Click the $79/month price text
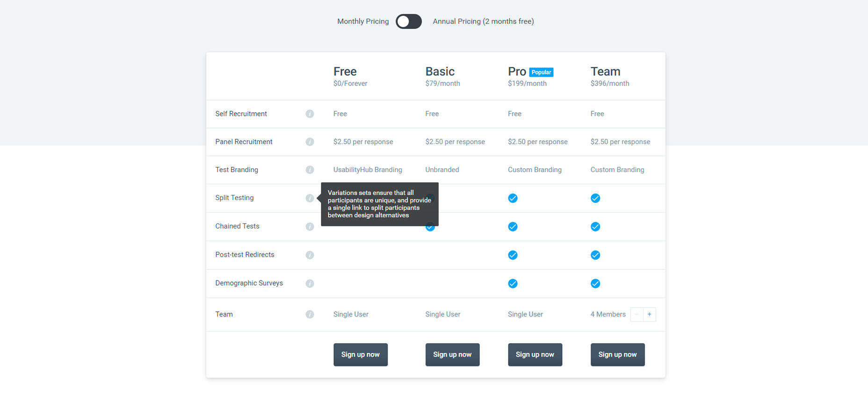868x395 pixels. click(x=442, y=84)
